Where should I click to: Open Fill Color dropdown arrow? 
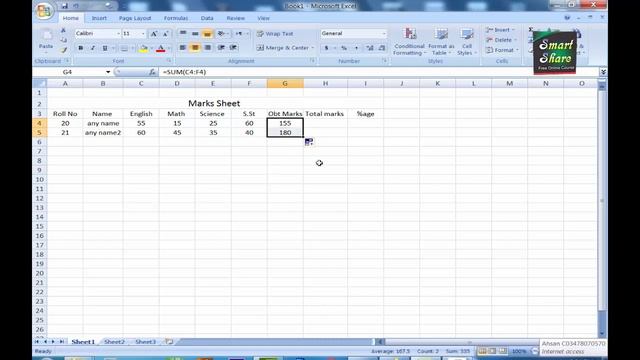(151, 49)
